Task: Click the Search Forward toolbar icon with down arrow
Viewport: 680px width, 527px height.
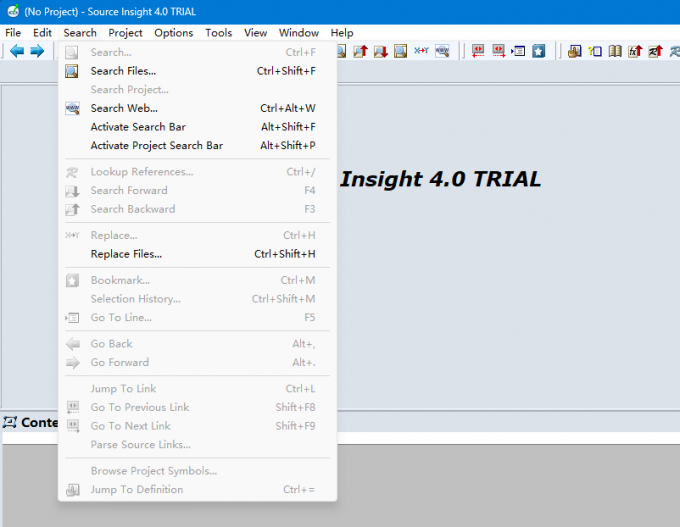Action: [381, 51]
